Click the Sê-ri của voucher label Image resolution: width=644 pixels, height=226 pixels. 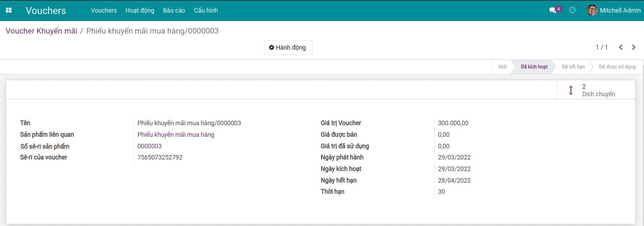(44, 157)
